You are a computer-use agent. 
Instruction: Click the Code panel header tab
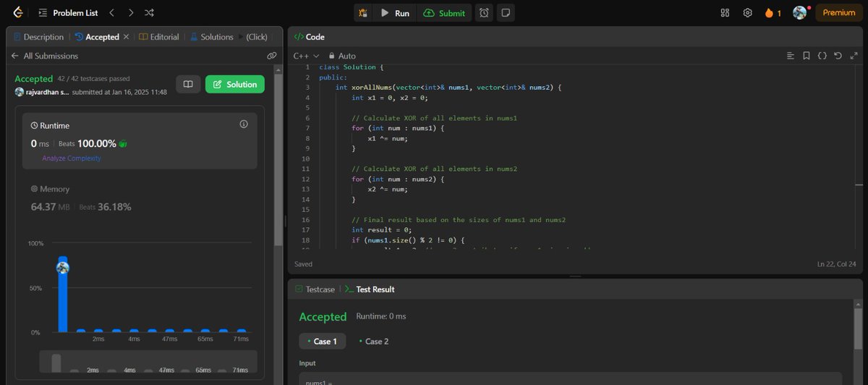click(310, 36)
